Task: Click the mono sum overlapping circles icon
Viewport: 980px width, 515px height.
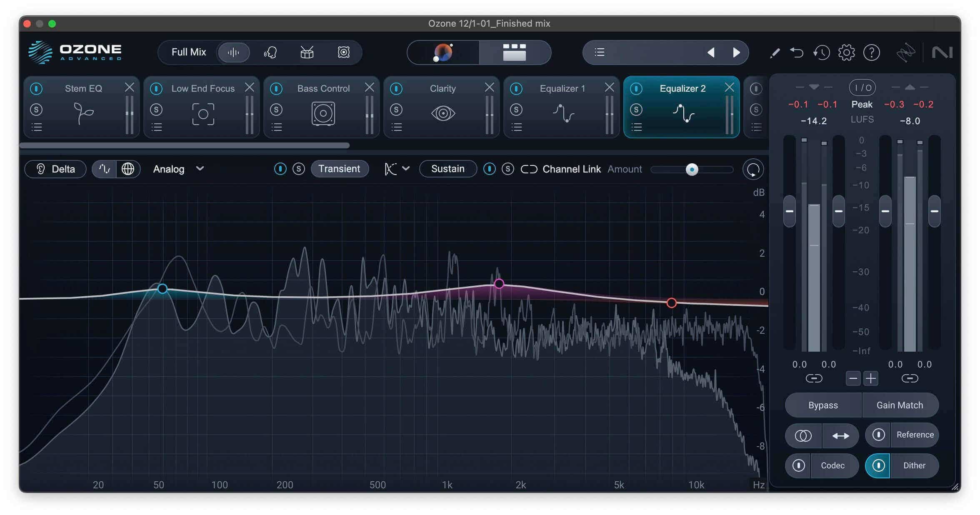Action: pyautogui.click(x=803, y=436)
